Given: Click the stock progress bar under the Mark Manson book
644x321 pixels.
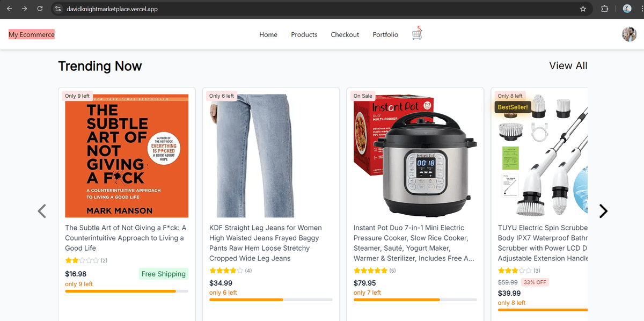Looking at the screenshot, I should 126,290.
